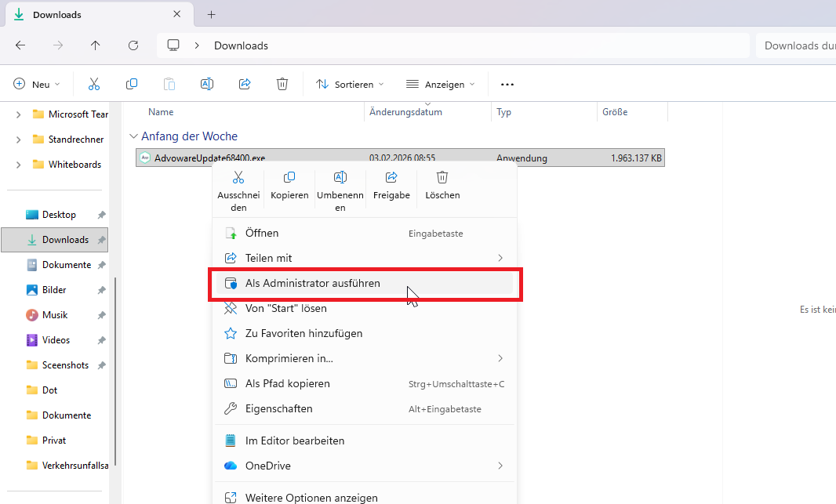836x504 pixels.
Task: Open the Anzeigen view dropdown
Action: point(441,84)
